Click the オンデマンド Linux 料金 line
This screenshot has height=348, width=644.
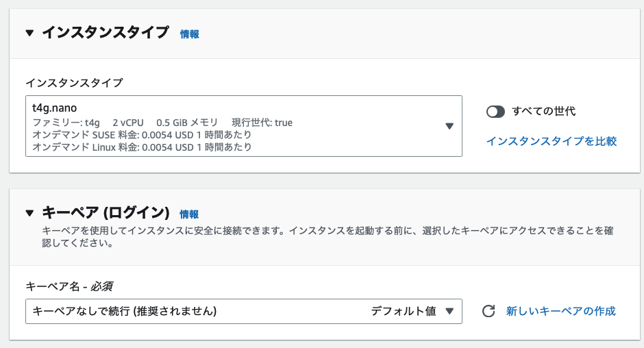click(x=142, y=147)
